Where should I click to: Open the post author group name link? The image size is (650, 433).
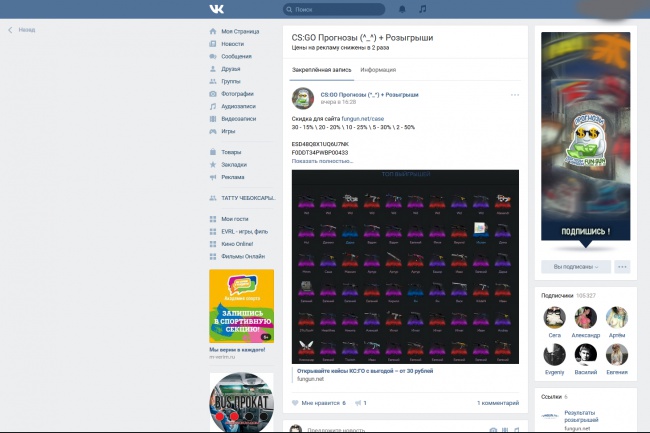[x=369, y=95]
